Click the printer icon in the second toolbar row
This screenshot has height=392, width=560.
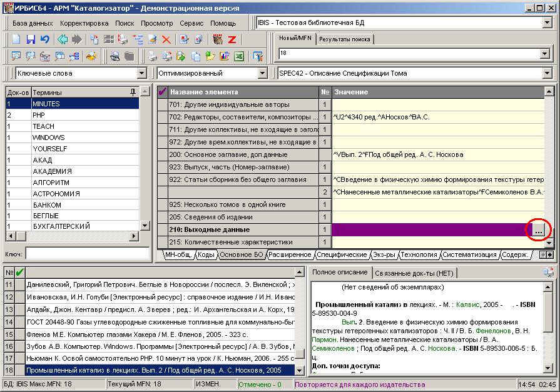[152, 56]
